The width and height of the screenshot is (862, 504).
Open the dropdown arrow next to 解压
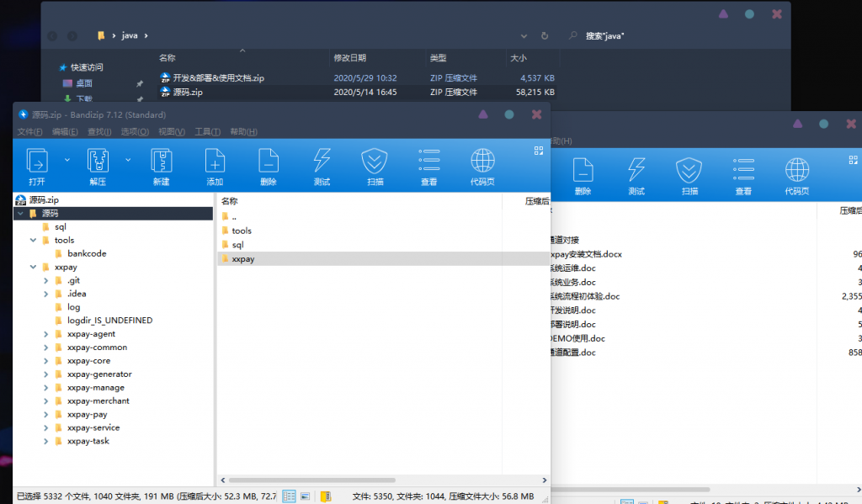[x=128, y=160]
